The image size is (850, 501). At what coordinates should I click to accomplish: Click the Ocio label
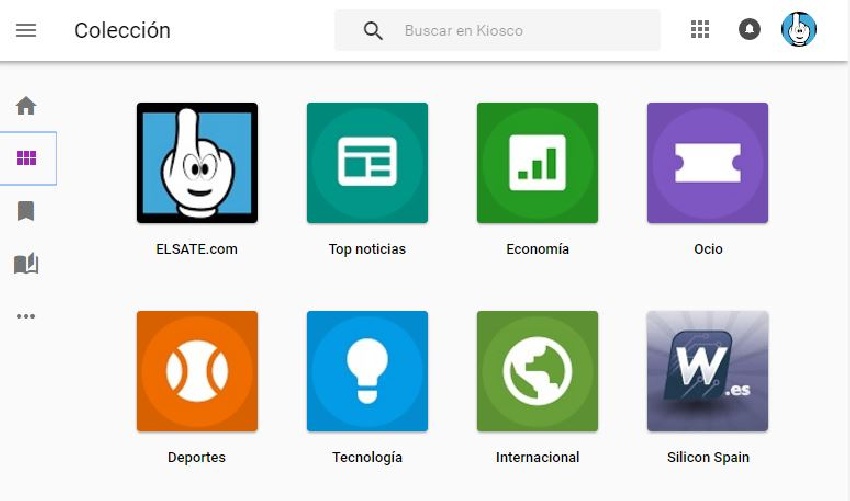708,249
